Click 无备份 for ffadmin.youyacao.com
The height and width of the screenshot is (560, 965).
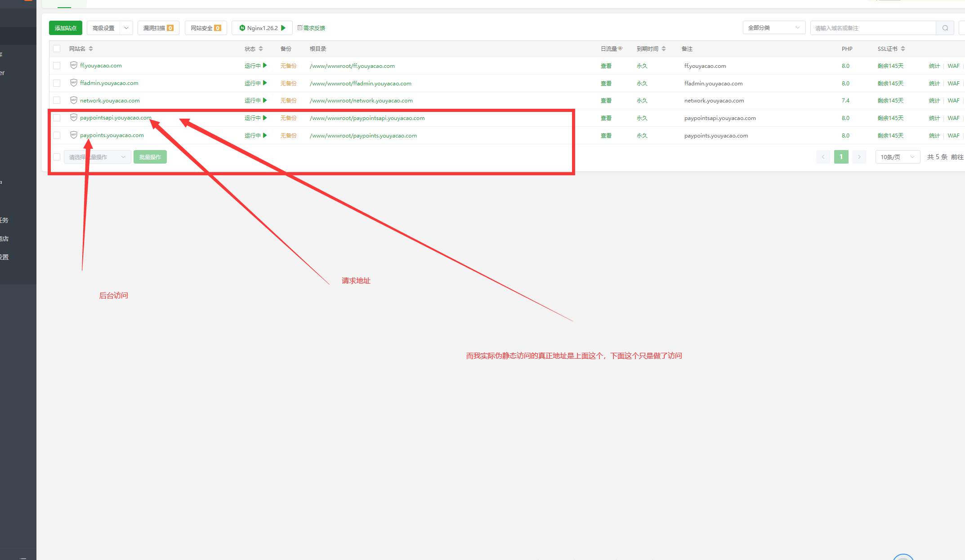[288, 83]
